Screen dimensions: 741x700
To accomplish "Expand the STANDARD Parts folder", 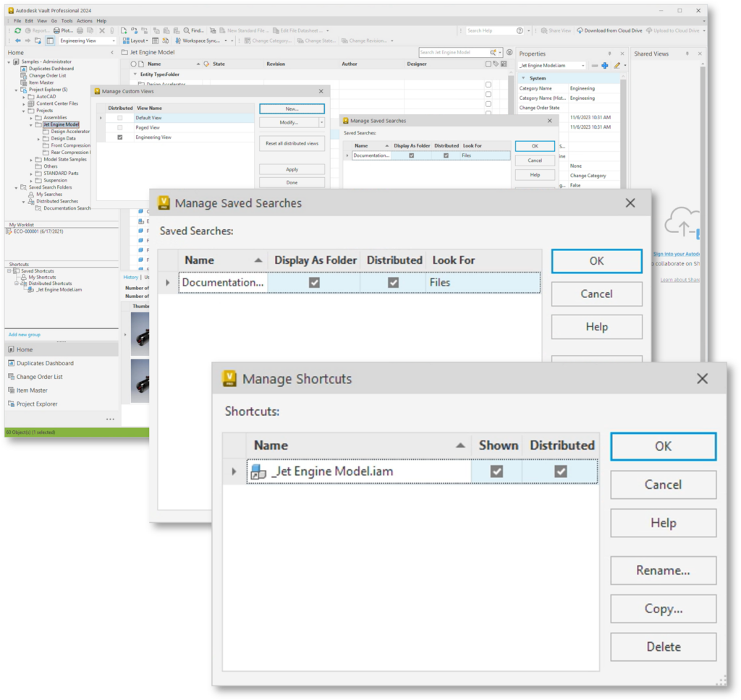I will click(31, 174).
